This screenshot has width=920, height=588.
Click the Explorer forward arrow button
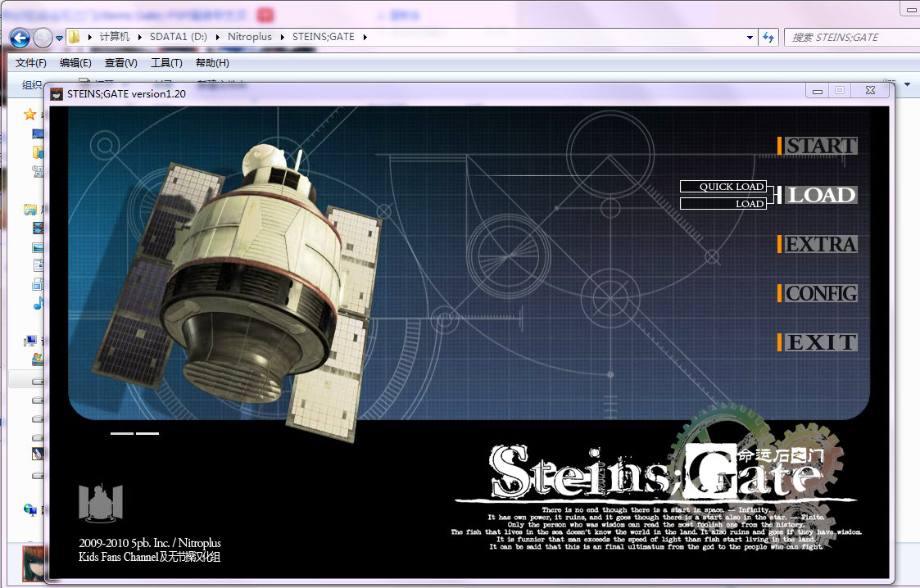pyautogui.click(x=43, y=38)
